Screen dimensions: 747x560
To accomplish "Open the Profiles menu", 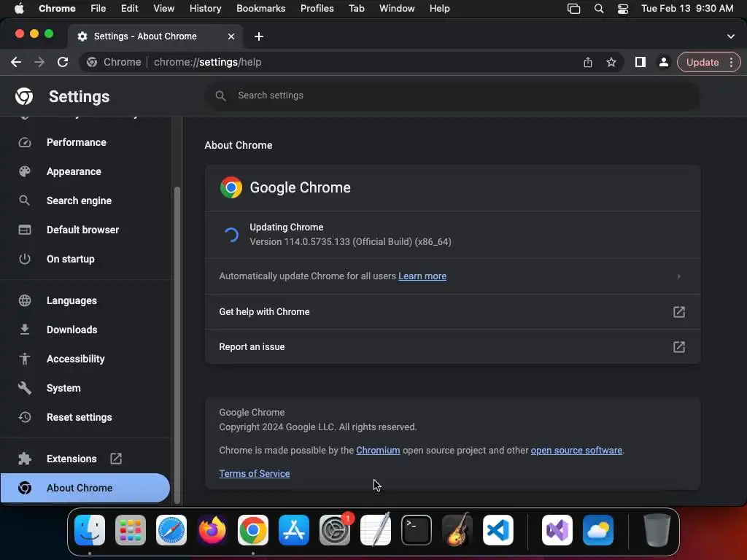I will [317, 9].
